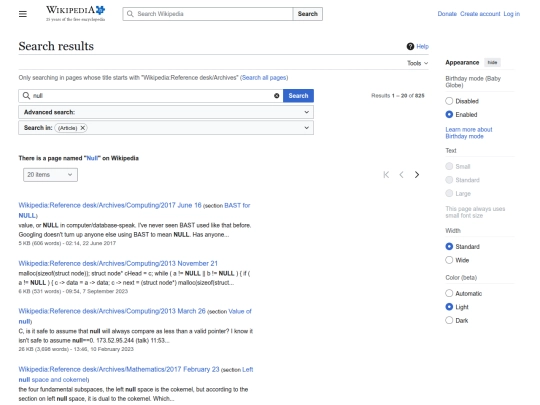
Task: Select Dark color mode
Action: coord(449,320)
